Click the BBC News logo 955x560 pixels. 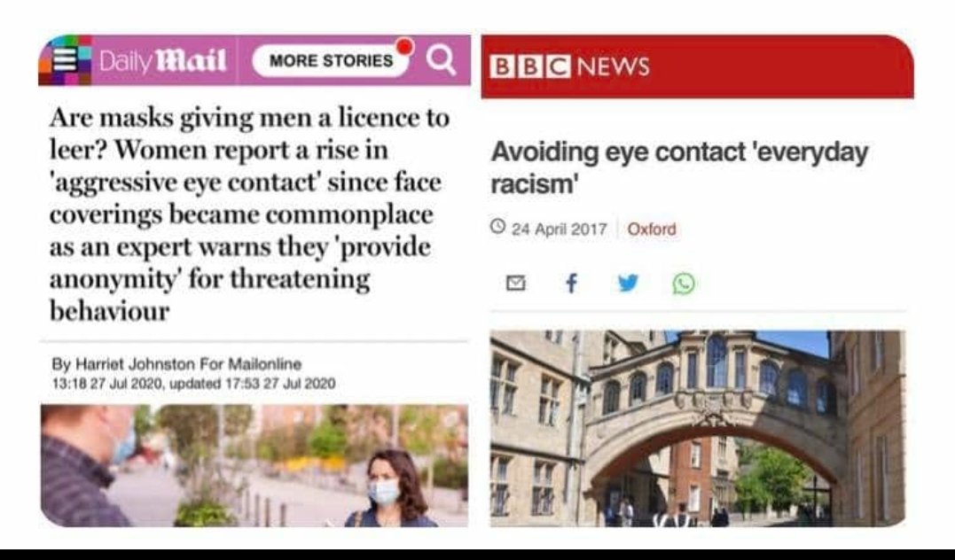(x=570, y=66)
